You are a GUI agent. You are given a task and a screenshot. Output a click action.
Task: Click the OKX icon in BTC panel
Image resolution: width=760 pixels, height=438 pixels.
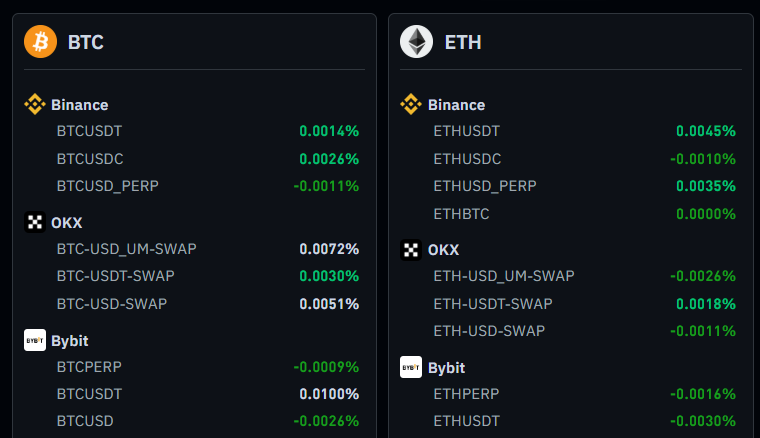35,222
